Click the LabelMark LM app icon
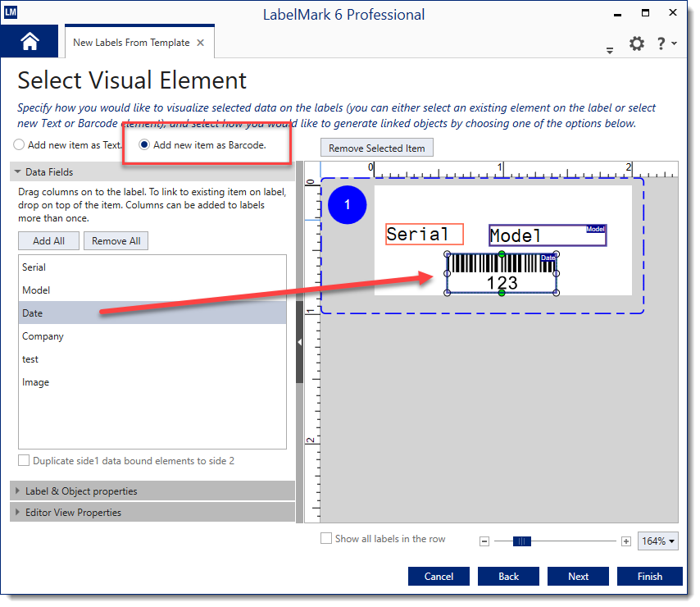 (x=11, y=12)
